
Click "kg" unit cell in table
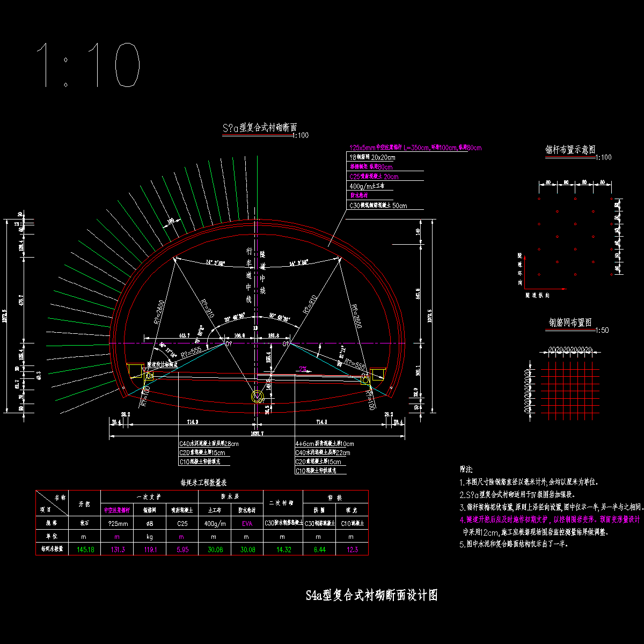pos(150,536)
